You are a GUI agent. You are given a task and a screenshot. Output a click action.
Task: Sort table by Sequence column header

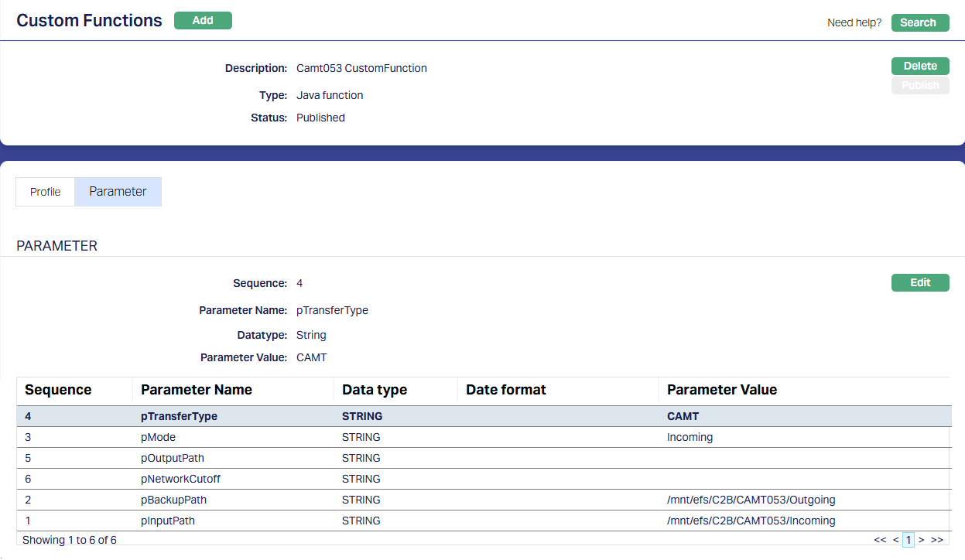click(58, 390)
